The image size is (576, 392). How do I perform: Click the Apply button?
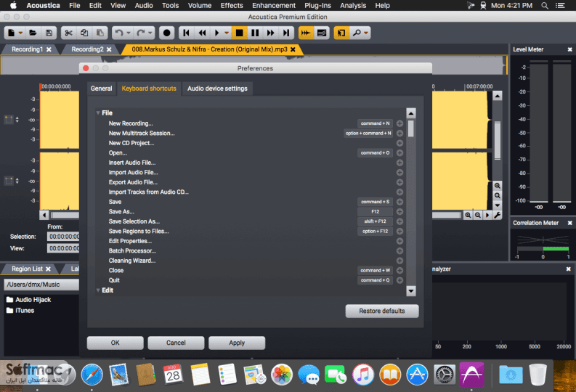click(237, 343)
